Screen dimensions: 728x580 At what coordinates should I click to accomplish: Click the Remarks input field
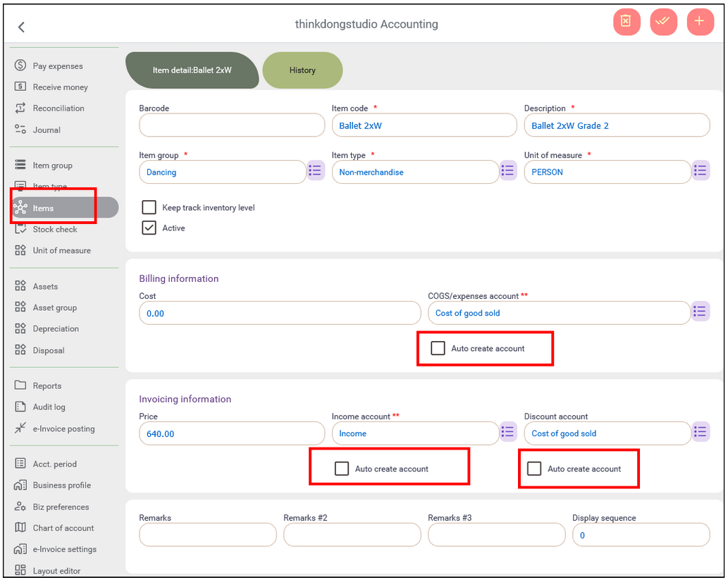coord(207,534)
